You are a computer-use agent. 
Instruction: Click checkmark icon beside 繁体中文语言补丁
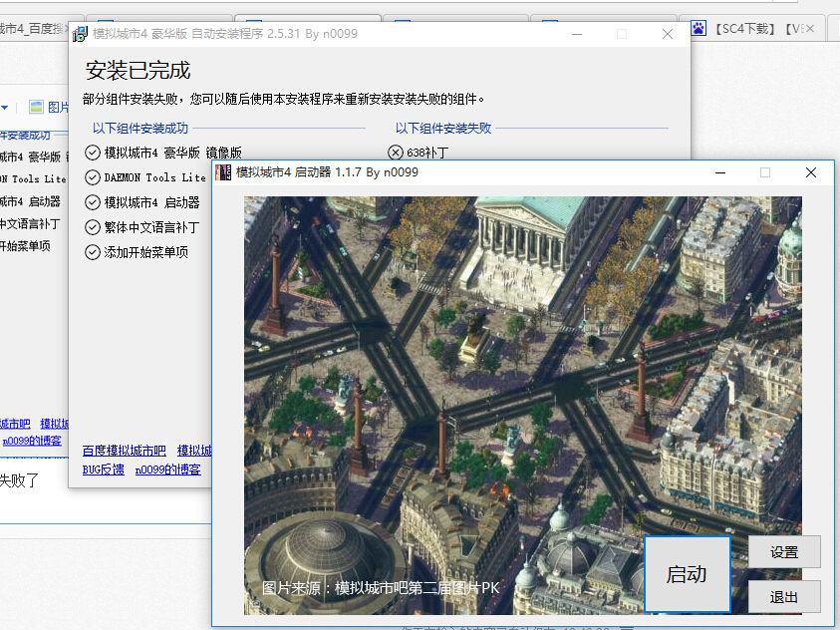(x=93, y=227)
